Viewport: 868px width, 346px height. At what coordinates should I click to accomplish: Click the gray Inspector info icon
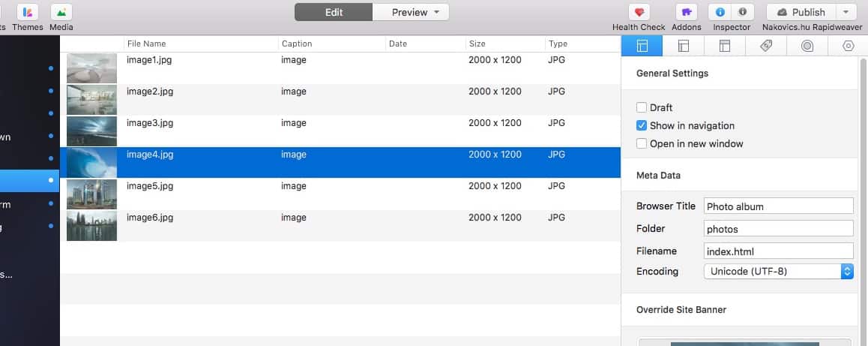pos(743,12)
